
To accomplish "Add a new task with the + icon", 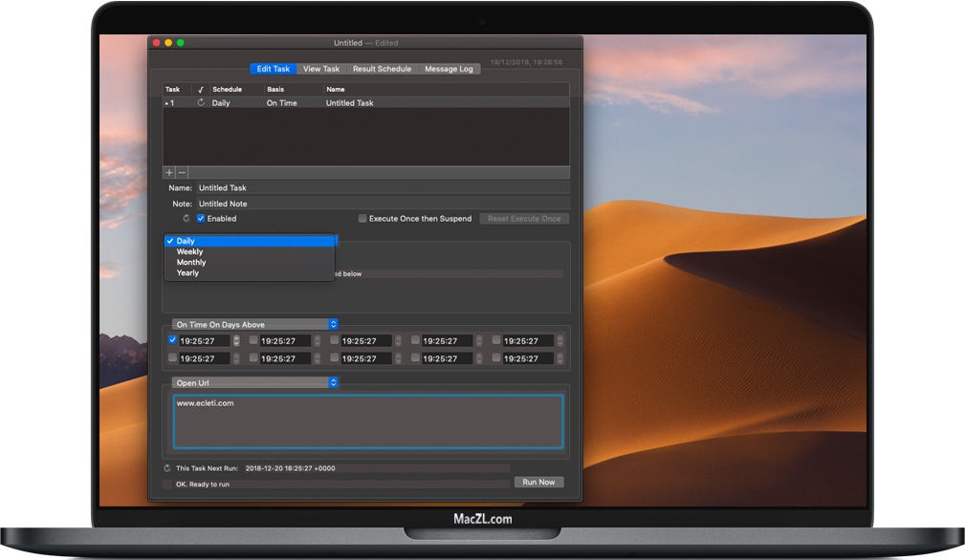I will pyautogui.click(x=167, y=172).
